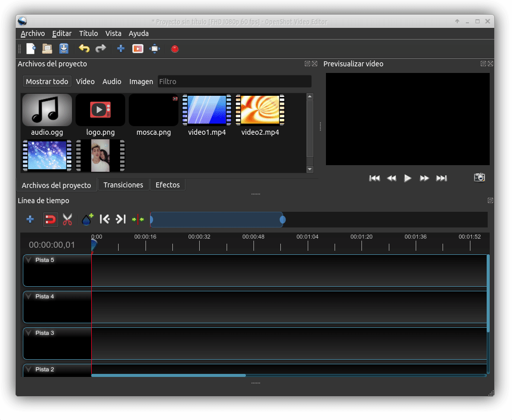Open the Archivo menu
This screenshot has width=512, height=420.
click(32, 33)
